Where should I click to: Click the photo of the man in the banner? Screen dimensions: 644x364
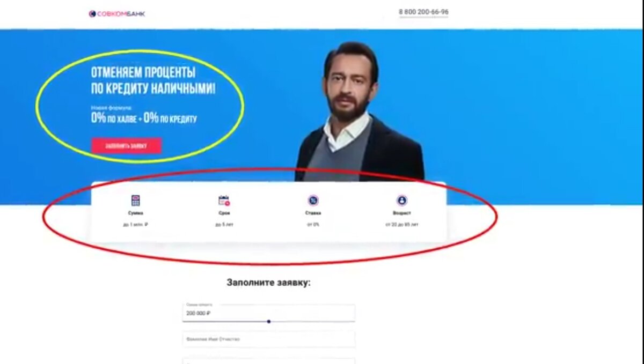(360, 113)
